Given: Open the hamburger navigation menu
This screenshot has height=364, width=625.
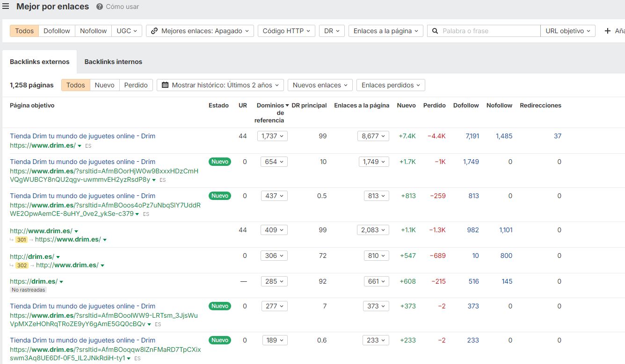Looking at the screenshot, I should [x=6, y=6].
